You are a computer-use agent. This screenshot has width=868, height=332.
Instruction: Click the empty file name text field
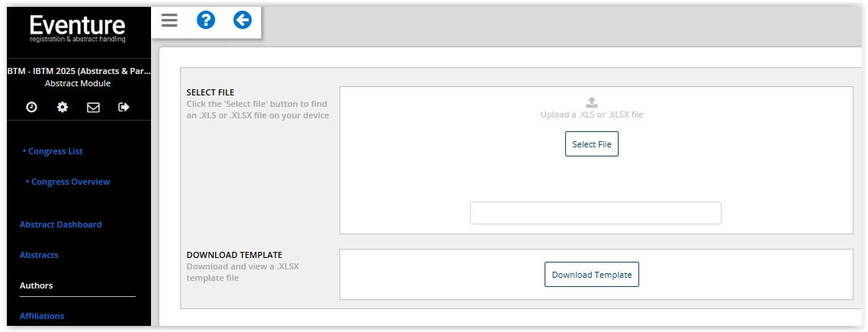tap(595, 213)
